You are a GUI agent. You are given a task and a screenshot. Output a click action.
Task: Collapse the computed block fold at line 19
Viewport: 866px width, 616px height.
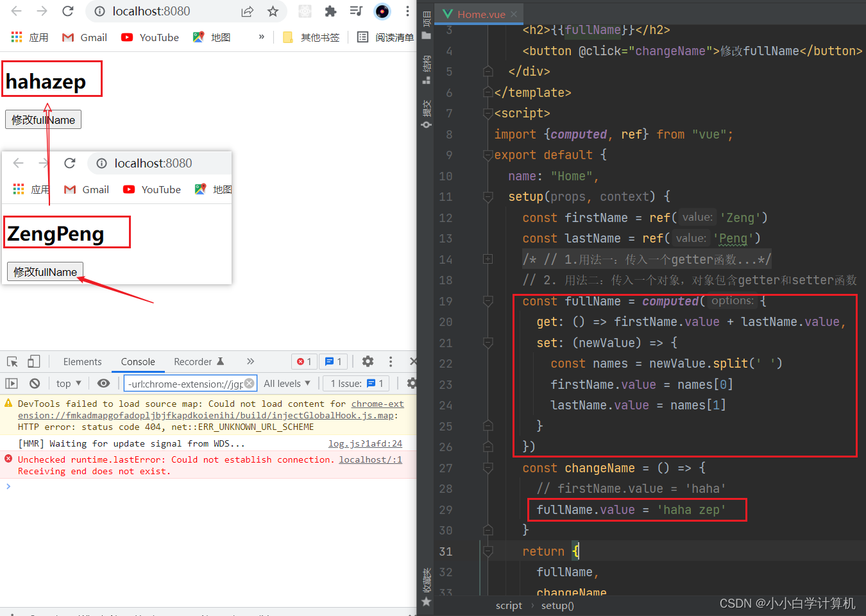pyautogui.click(x=488, y=301)
